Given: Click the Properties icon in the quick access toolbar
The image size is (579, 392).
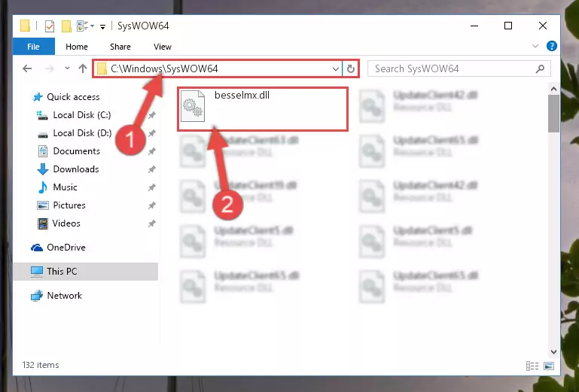Looking at the screenshot, I should [x=50, y=26].
